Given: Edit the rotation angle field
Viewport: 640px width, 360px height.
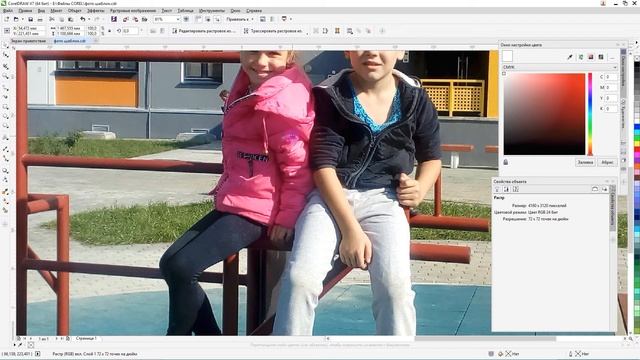Looking at the screenshot, I should pyautogui.click(x=131, y=31).
